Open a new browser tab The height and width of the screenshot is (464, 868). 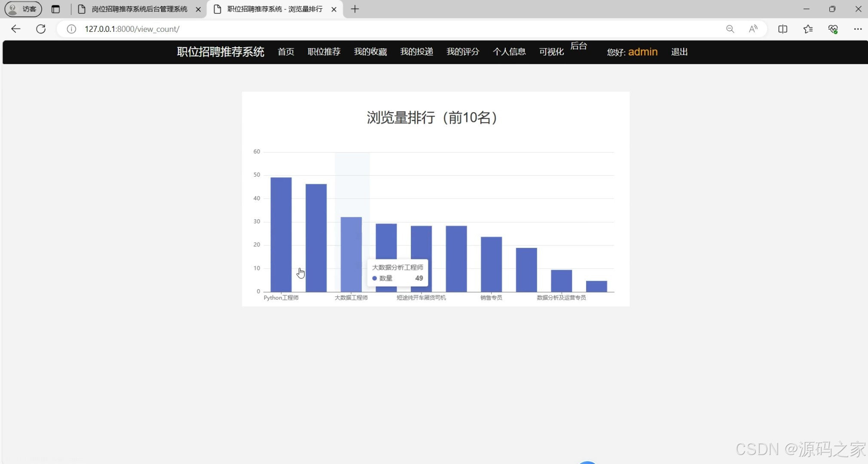[354, 9]
